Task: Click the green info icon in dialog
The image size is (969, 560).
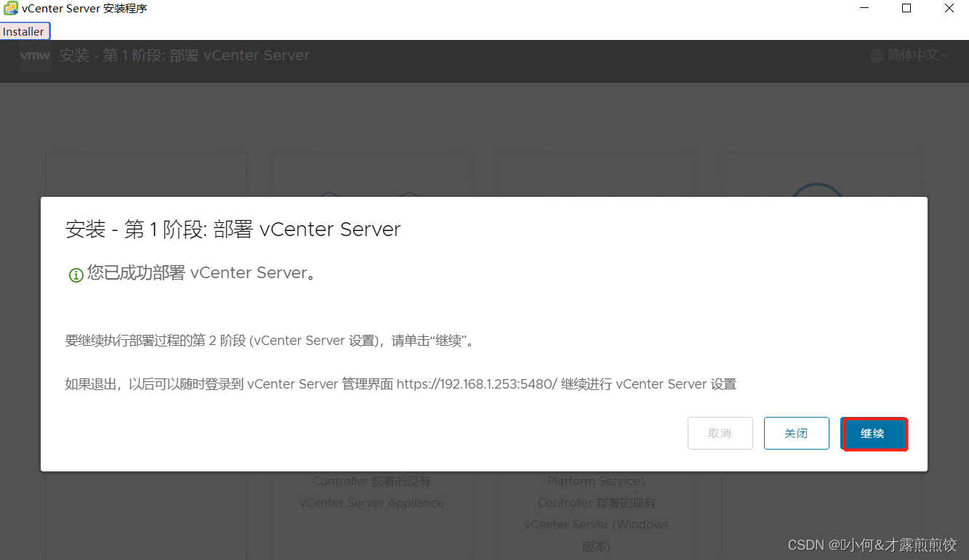Action: 76,275
